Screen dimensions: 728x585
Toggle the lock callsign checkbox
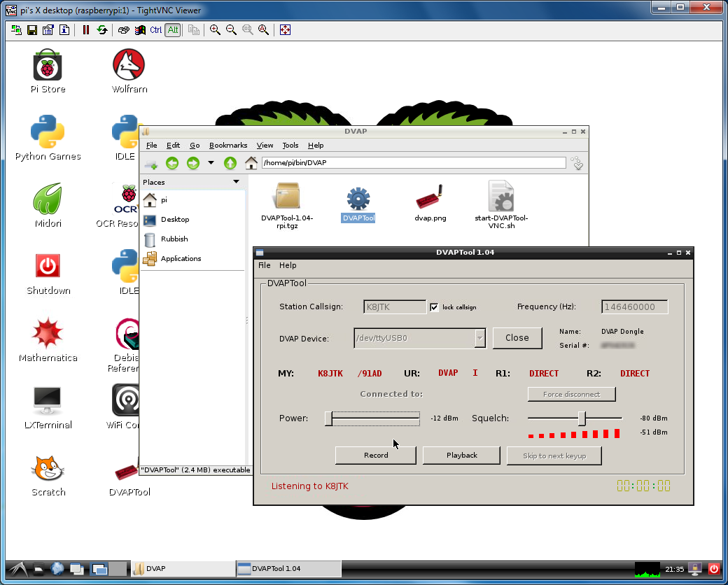(x=434, y=307)
